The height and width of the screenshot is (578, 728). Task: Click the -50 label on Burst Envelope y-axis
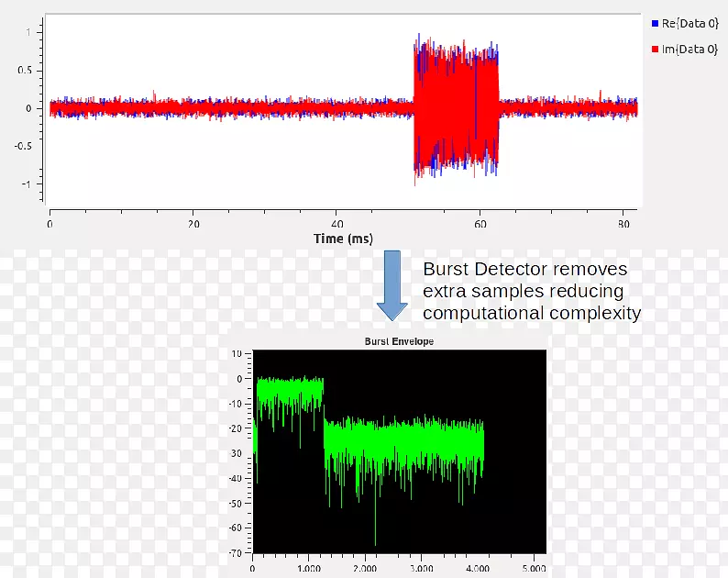tap(236, 504)
